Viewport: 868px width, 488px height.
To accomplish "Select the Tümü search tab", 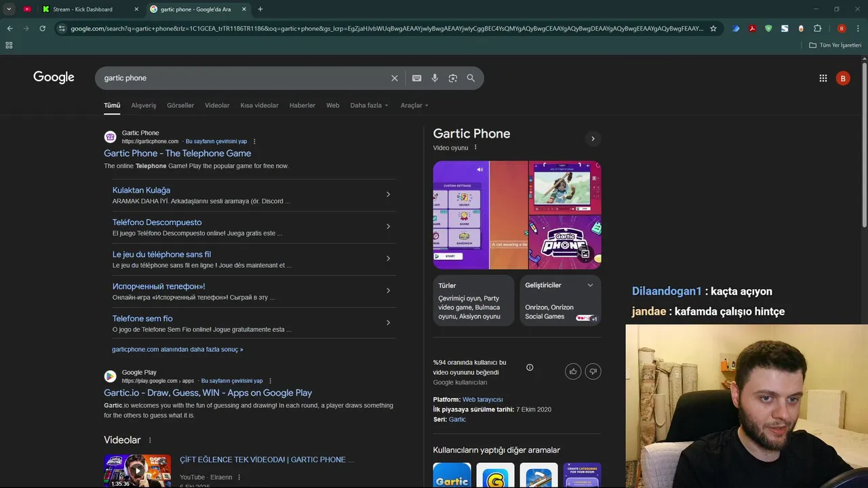I will tap(112, 105).
